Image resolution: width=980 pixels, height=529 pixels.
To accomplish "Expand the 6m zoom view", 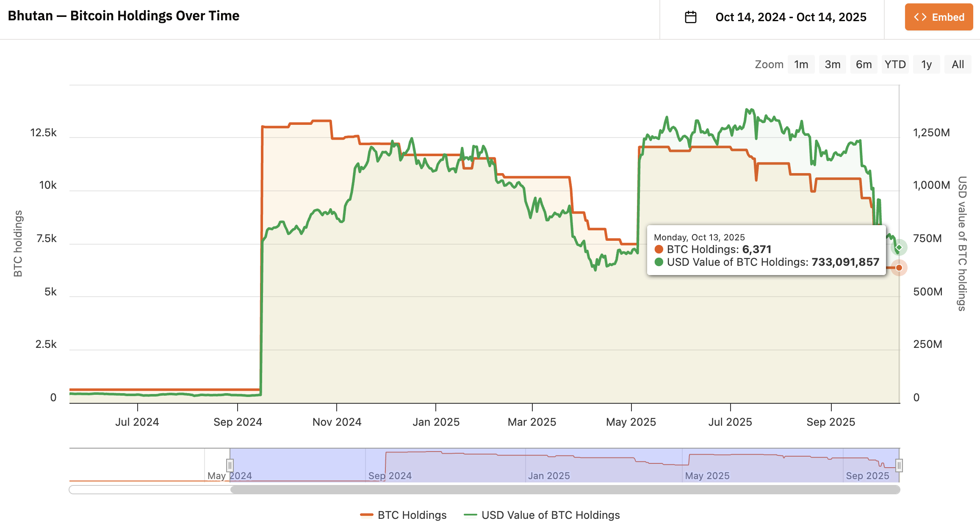I will pyautogui.click(x=864, y=64).
